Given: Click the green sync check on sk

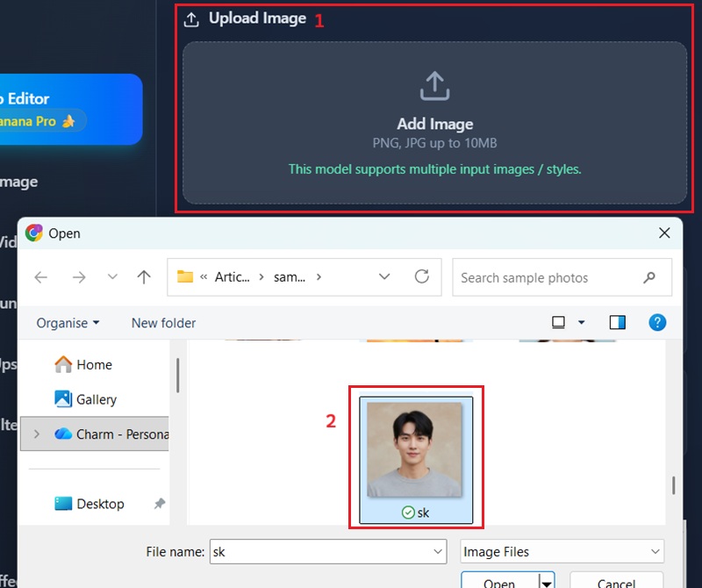Looking at the screenshot, I should (408, 513).
